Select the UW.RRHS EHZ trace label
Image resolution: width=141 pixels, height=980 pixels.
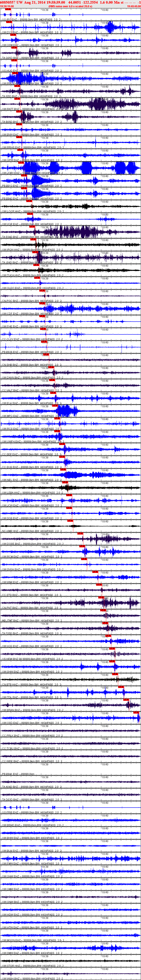point(32,147)
